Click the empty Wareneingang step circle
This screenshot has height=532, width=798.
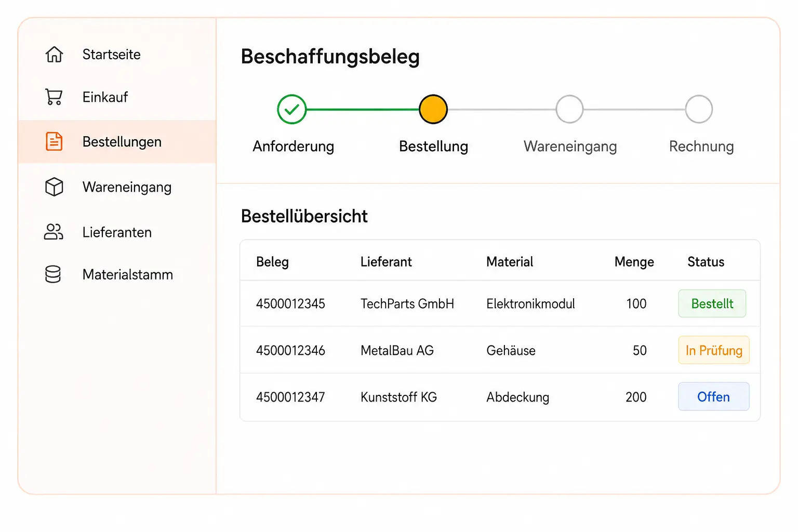point(569,109)
